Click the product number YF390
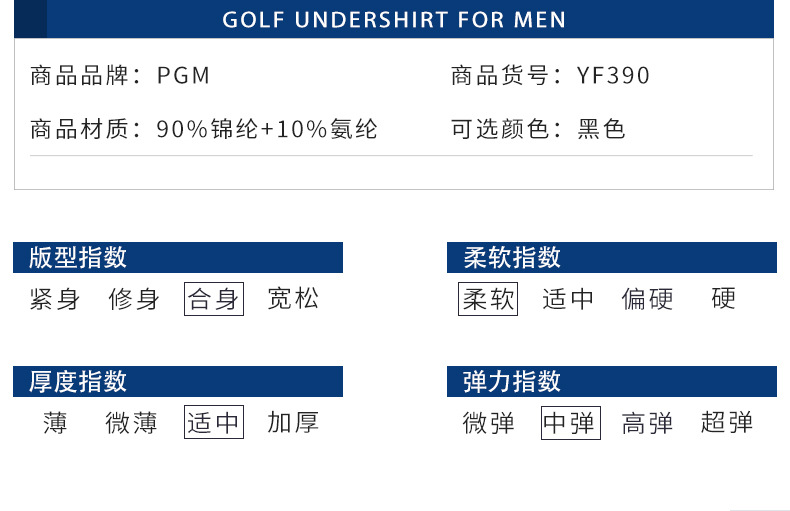 click(614, 76)
